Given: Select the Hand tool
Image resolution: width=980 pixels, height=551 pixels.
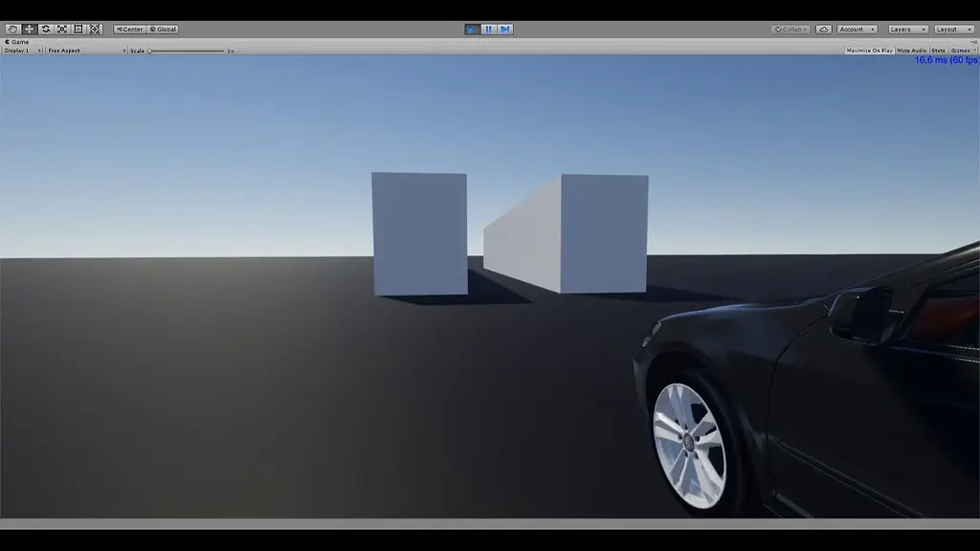Looking at the screenshot, I should [12, 30].
